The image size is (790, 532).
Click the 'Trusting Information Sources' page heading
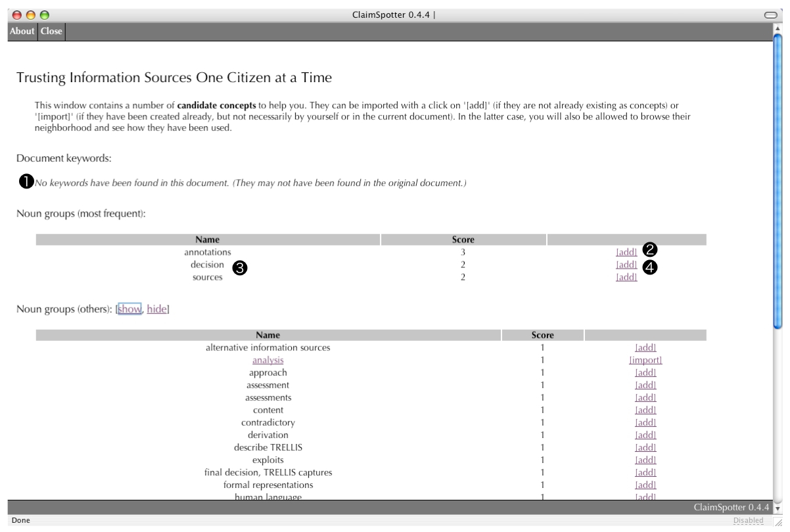pyautogui.click(x=174, y=79)
